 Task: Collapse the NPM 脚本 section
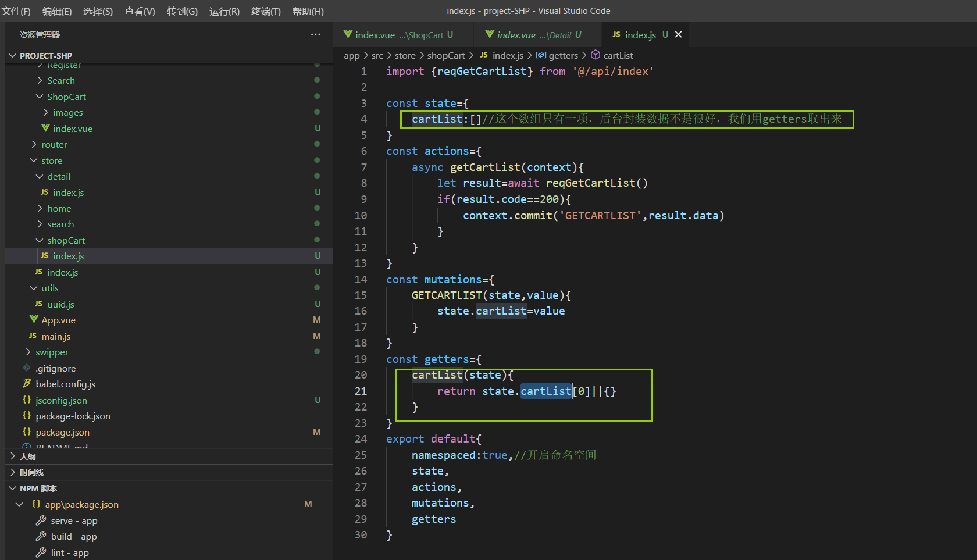coord(38,488)
